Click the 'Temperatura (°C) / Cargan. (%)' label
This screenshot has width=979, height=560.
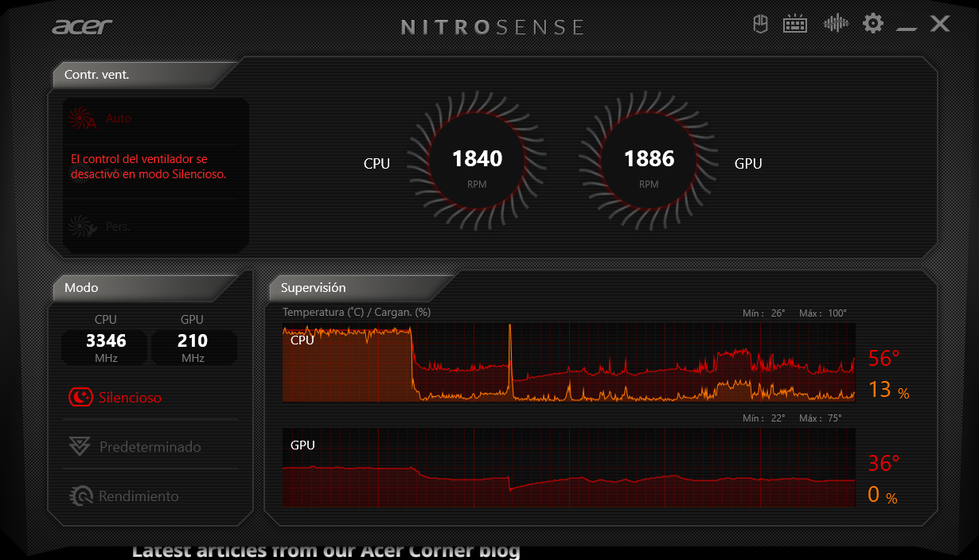357,312
